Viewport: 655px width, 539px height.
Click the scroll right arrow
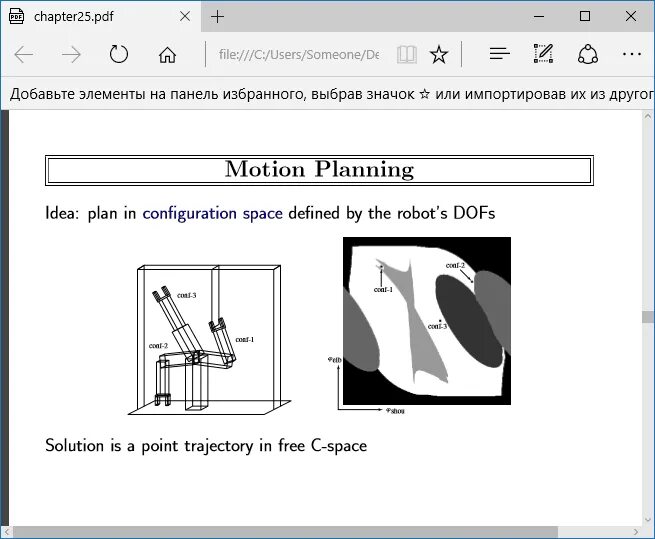(x=636, y=532)
